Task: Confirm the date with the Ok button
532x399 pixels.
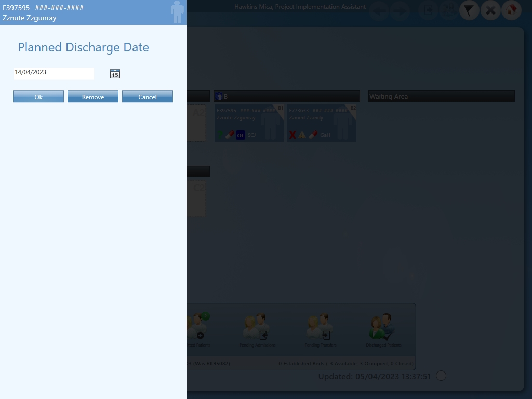Action: click(38, 96)
